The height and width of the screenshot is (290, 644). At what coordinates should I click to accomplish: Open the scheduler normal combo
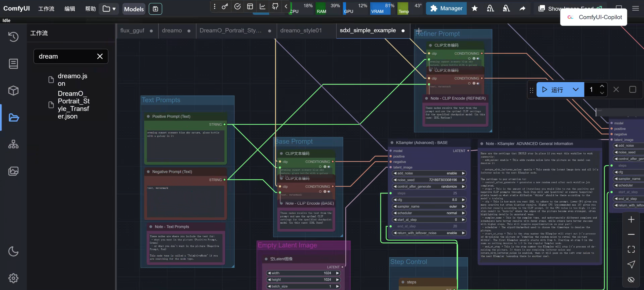[x=429, y=213]
